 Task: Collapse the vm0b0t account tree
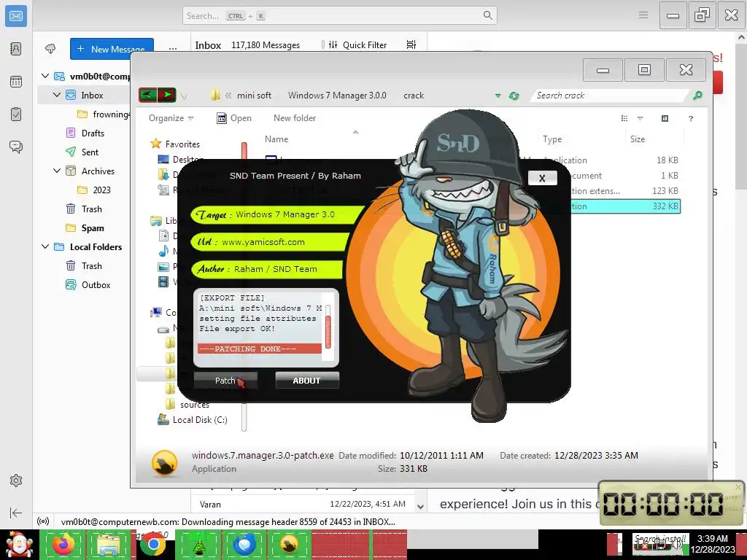pos(45,76)
